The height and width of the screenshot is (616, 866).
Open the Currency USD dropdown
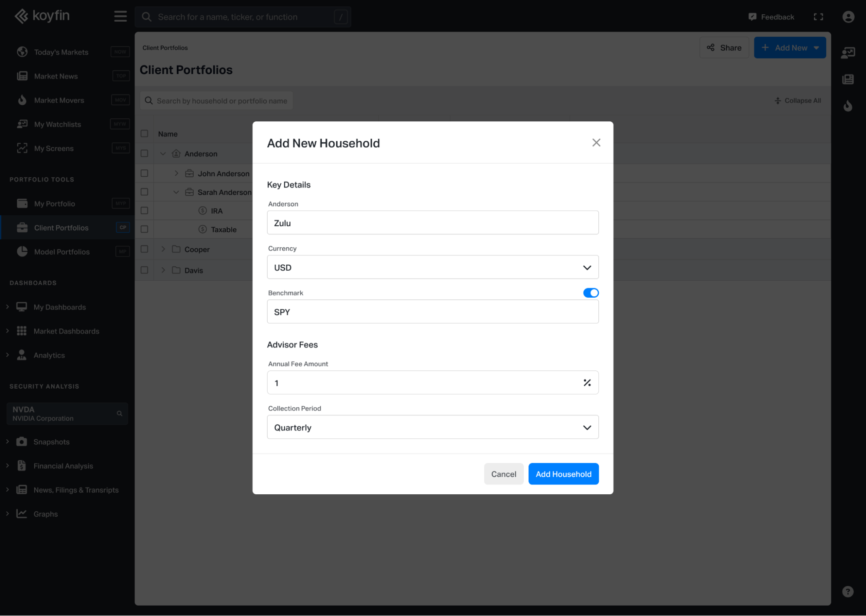coord(432,267)
